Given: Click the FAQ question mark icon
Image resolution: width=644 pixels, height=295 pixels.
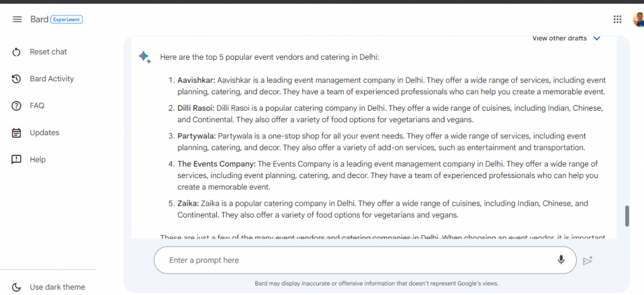Looking at the screenshot, I should [x=16, y=106].
